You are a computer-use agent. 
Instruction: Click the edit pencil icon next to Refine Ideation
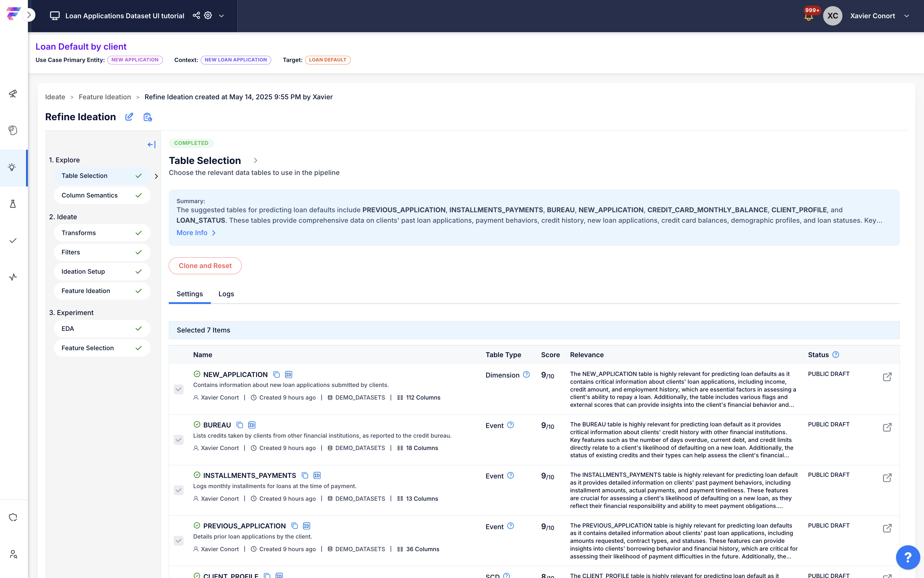click(x=129, y=117)
